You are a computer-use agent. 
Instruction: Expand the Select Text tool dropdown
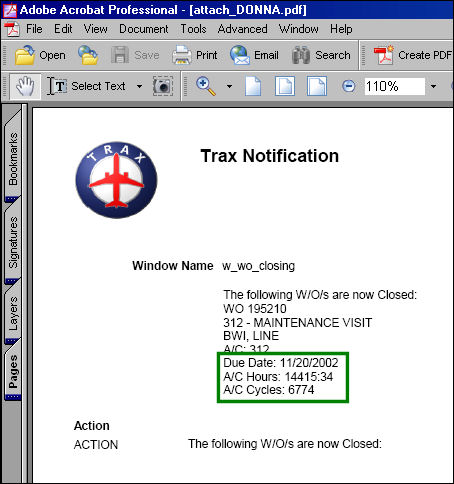click(139, 87)
